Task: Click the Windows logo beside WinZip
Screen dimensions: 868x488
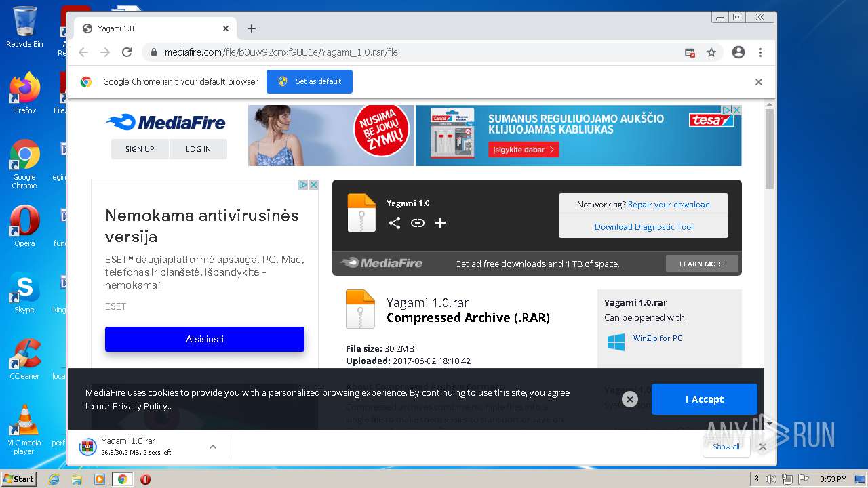Action: pos(616,342)
